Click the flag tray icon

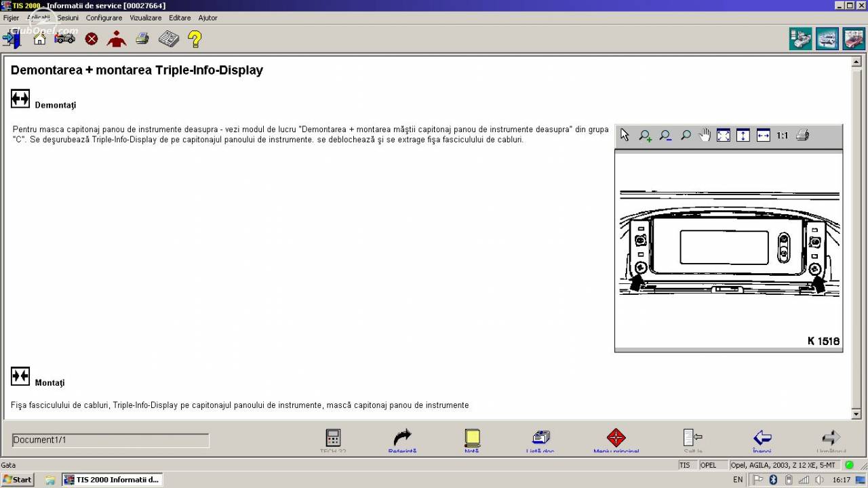click(x=758, y=480)
